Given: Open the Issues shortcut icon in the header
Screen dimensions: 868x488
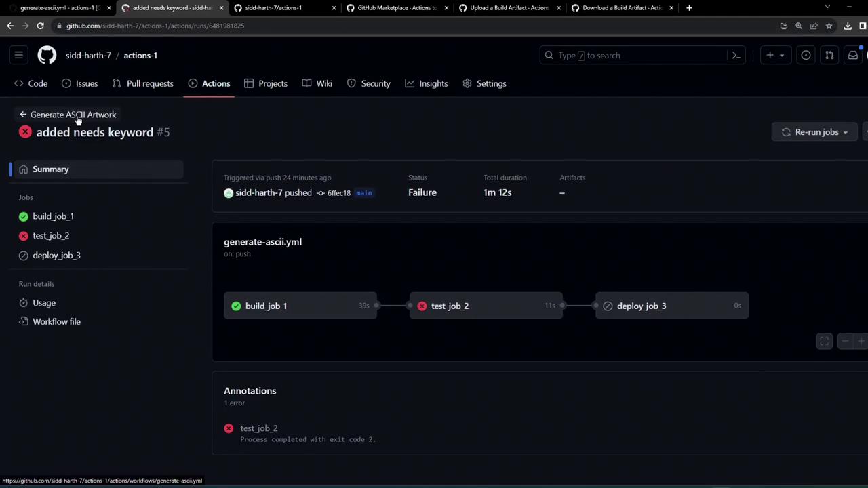Looking at the screenshot, I should point(806,56).
